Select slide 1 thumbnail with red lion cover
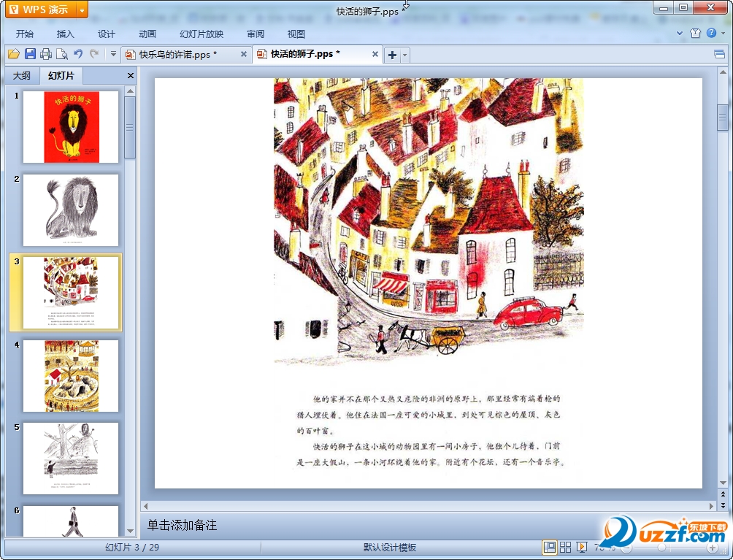The width and height of the screenshot is (733, 560). point(71,127)
